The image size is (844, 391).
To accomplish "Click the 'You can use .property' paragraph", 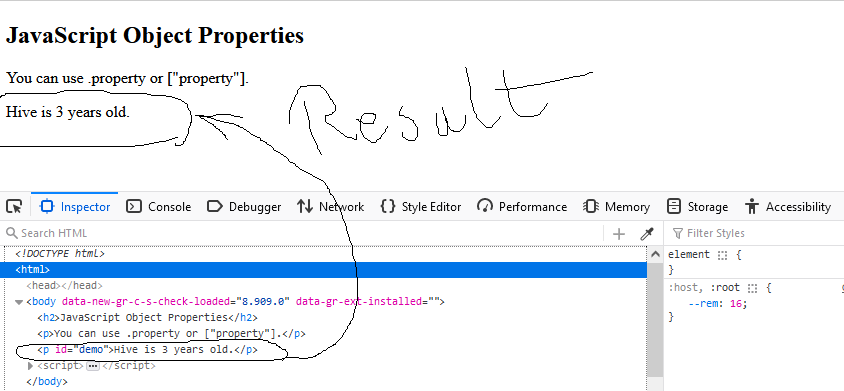I will click(128, 79).
